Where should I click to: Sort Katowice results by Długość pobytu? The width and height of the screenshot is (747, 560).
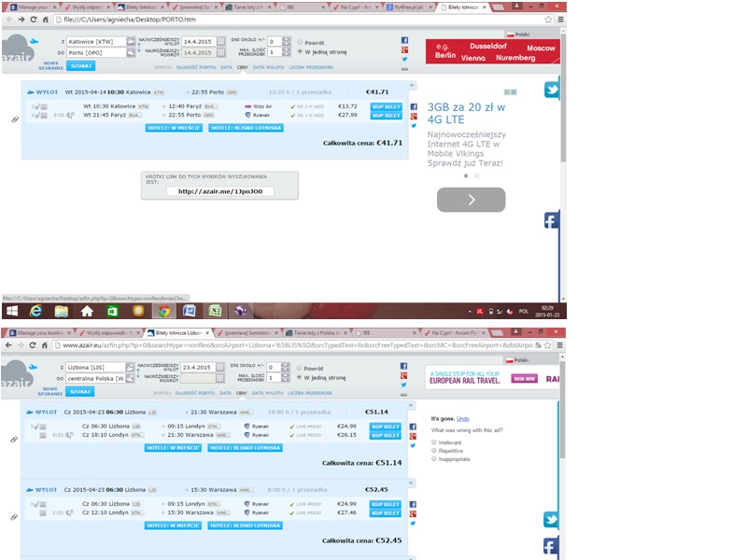pos(196,67)
